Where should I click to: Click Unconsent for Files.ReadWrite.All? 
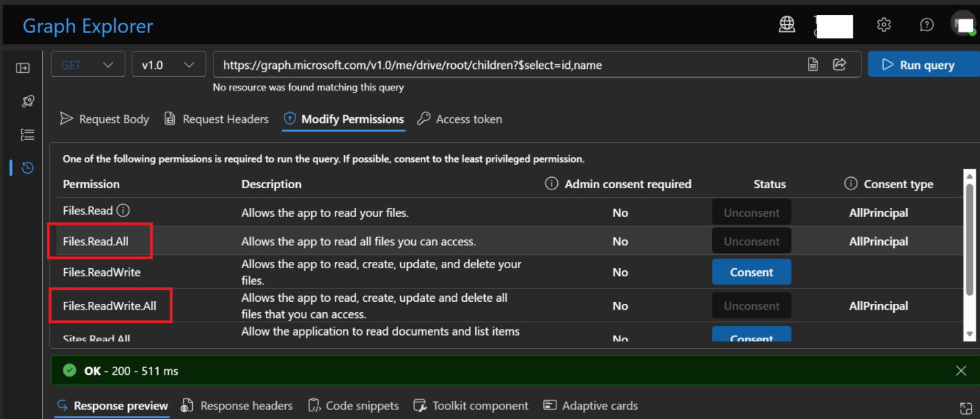pyautogui.click(x=751, y=306)
